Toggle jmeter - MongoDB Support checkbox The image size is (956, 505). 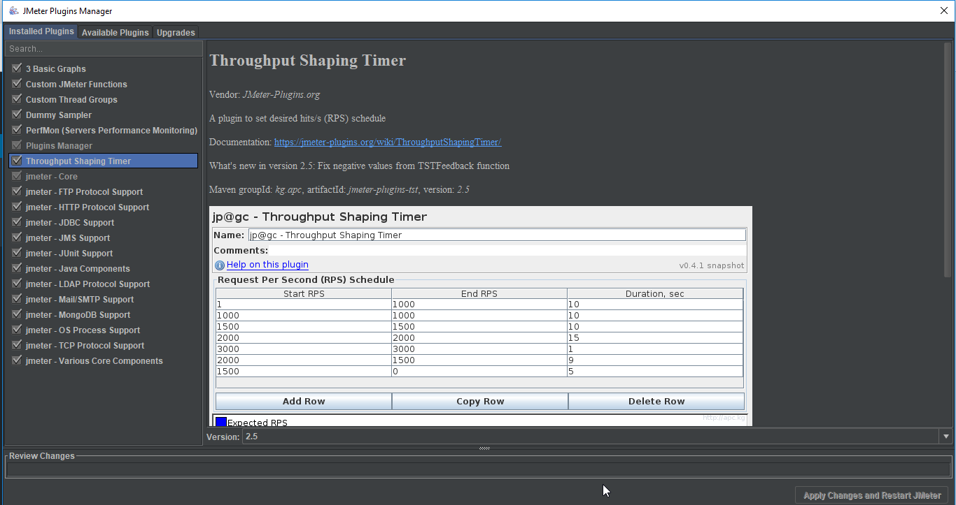point(16,313)
